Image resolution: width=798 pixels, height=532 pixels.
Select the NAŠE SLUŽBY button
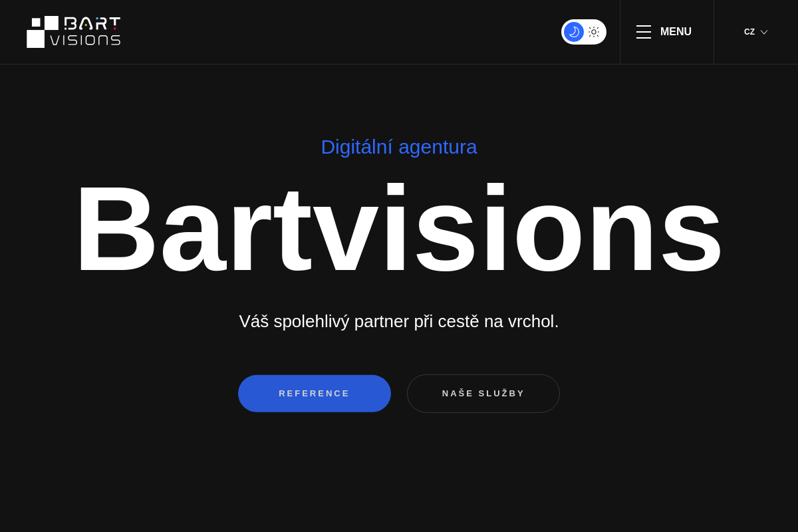(x=483, y=393)
